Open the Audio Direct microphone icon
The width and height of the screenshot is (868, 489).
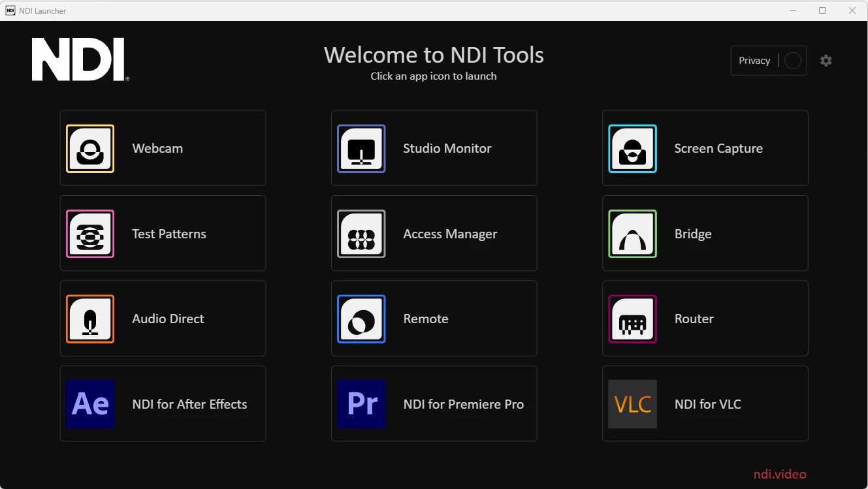90,319
